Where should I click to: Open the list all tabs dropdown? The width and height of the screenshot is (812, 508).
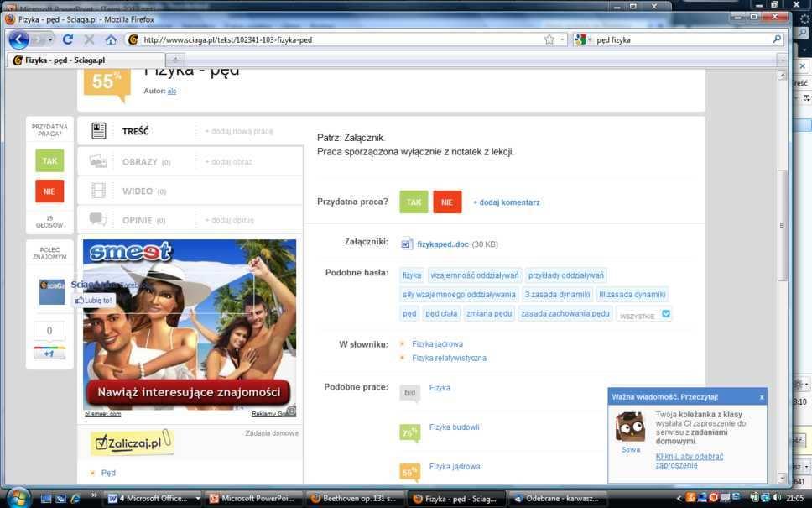[x=783, y=60]
